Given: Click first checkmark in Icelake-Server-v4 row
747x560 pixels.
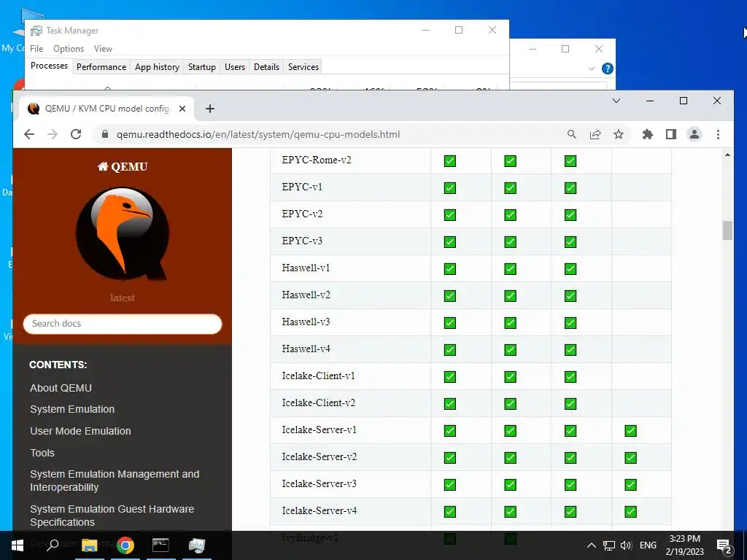Looking at the screenshot, I should coord(449,512).
